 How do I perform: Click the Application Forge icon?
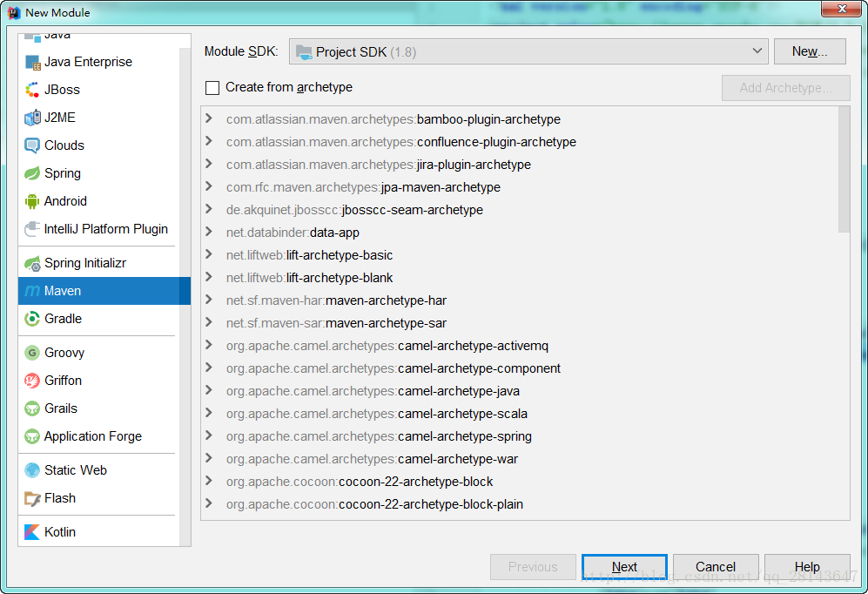[x=33, y=436]
